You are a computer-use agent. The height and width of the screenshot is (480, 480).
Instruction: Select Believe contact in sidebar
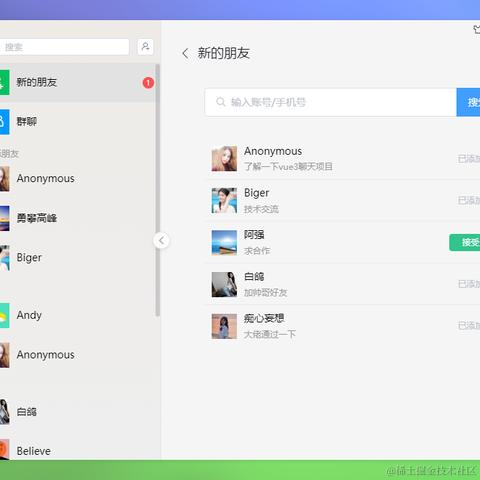77,451
